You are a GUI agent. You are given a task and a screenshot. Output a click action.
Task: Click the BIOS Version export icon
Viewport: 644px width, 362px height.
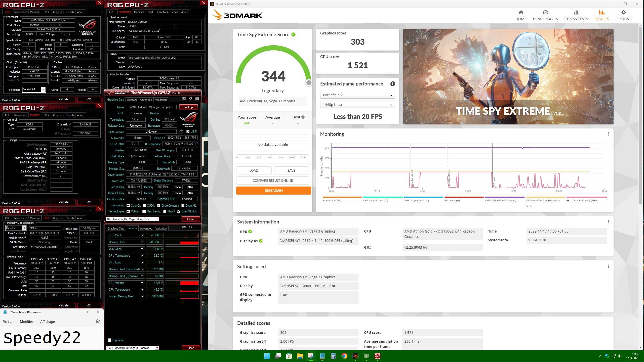click(180, 131)
